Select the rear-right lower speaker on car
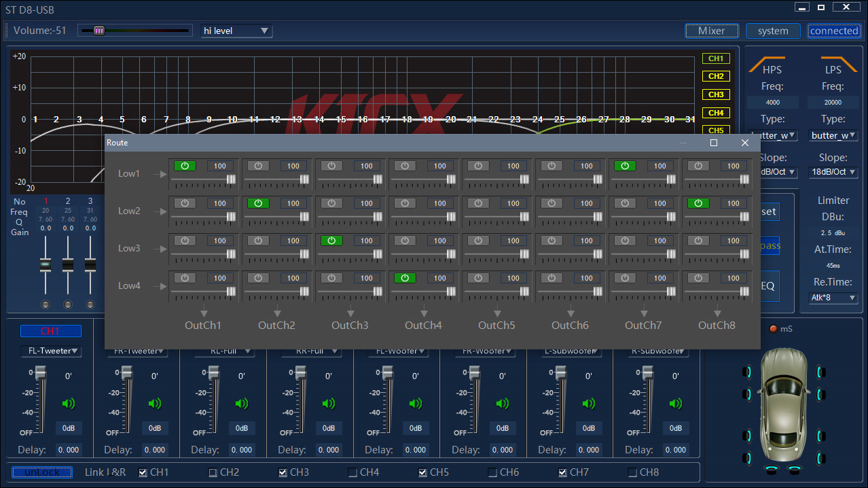This screenshot has width=868, height=488. tap(820, 457)
